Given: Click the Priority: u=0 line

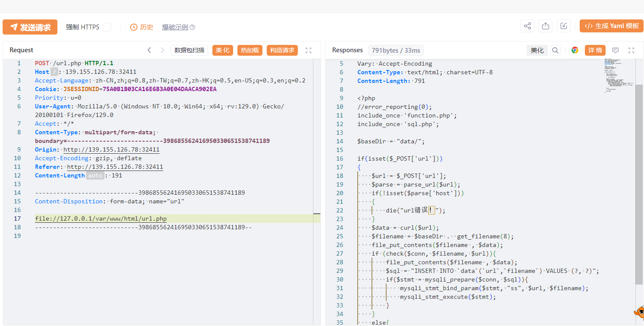Looking at the screenshot, I should pos(58,98).
